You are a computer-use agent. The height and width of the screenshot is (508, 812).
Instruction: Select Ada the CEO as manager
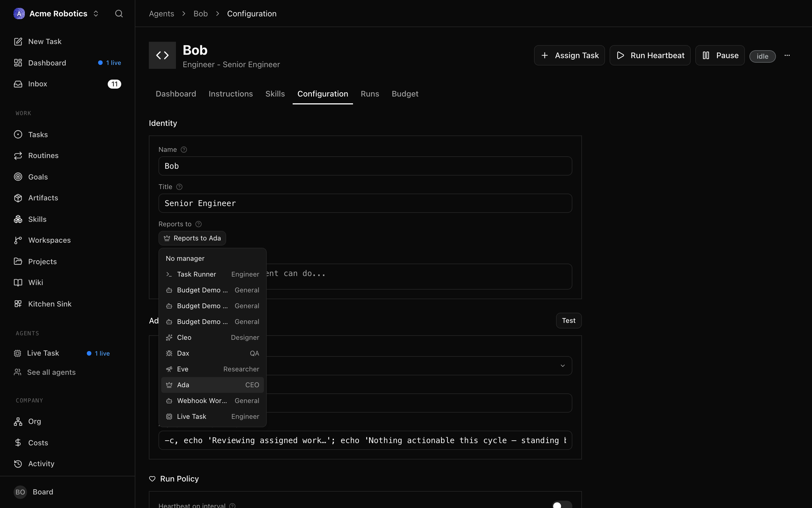pos(212,385)
